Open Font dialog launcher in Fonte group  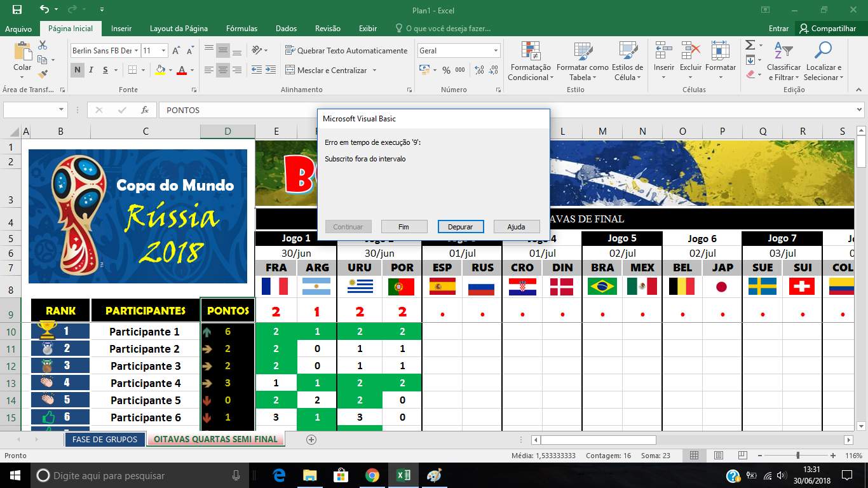(x=194, y=90)
